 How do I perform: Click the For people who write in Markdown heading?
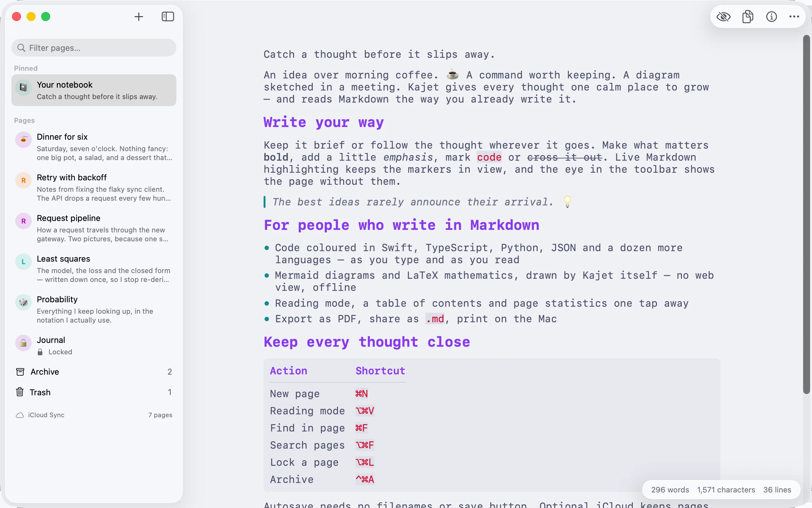coord(401,225)
